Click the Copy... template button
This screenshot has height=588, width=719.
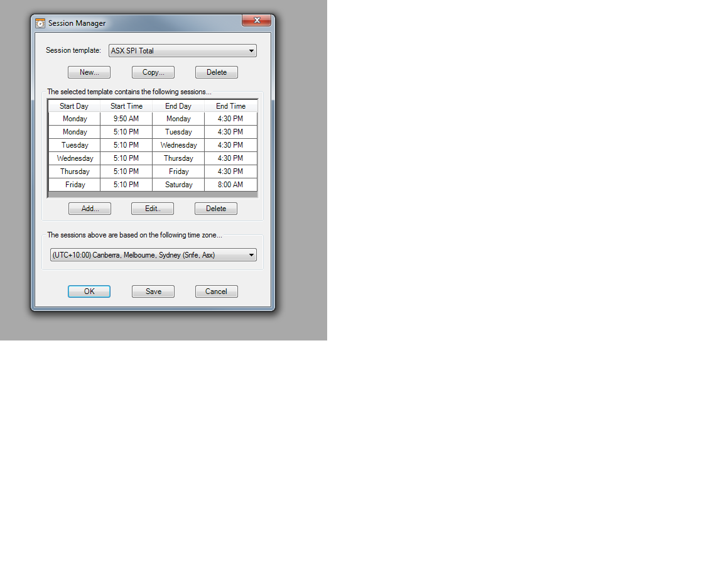[x=153, y=72]
